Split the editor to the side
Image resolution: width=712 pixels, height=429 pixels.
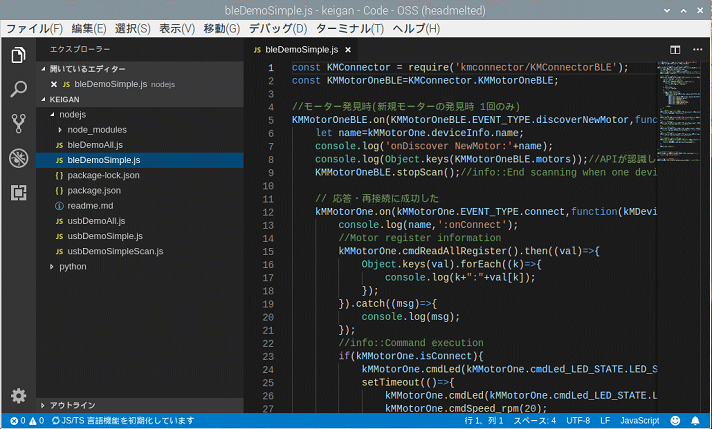point(675,49)
